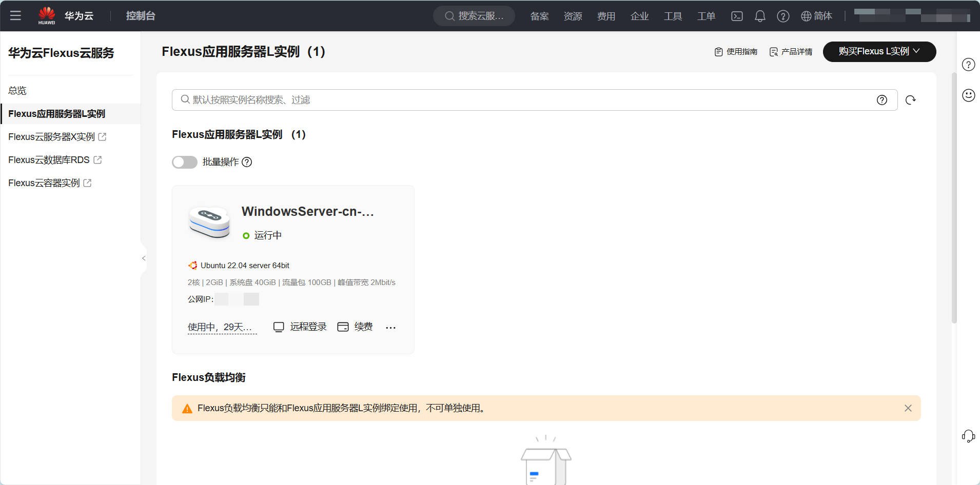Open Flexus云数据库RDS link
This screenshot has width=980, height=485.
49,160
